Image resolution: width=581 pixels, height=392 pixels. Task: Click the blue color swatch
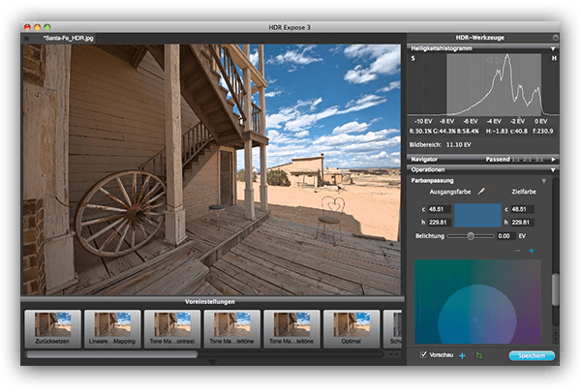tap(477, 215)
